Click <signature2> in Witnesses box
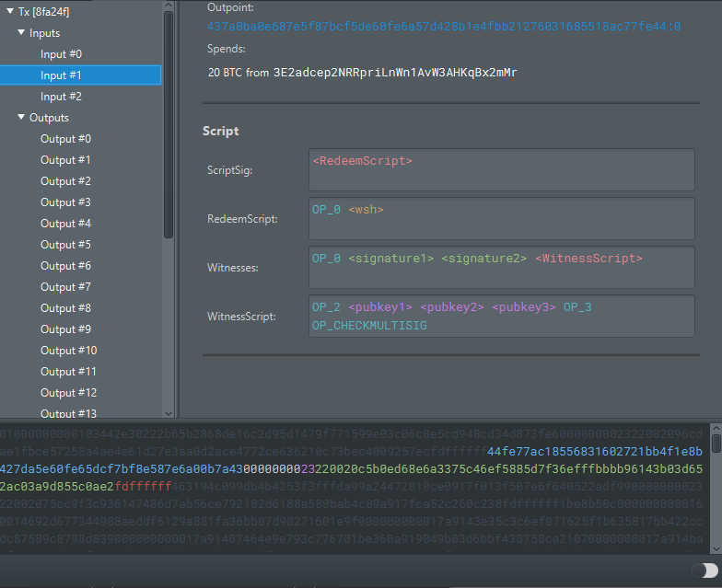 coord(484,259)
